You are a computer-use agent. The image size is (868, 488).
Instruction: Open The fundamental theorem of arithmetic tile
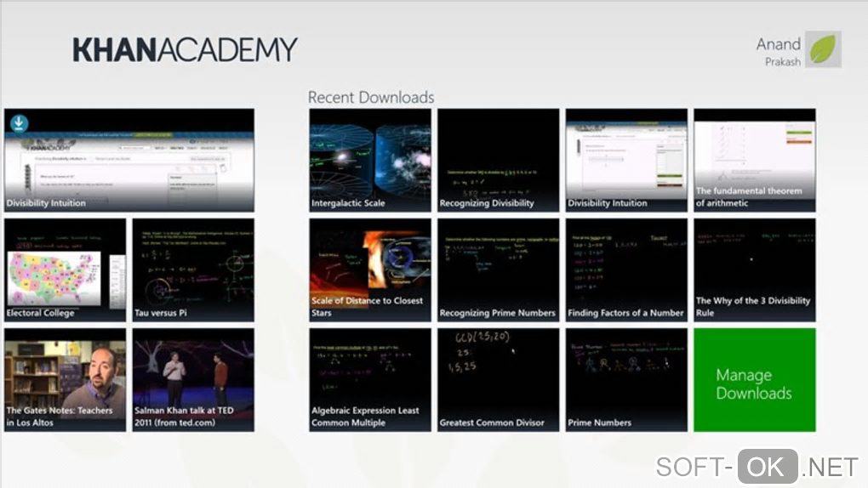coord(755,160)
